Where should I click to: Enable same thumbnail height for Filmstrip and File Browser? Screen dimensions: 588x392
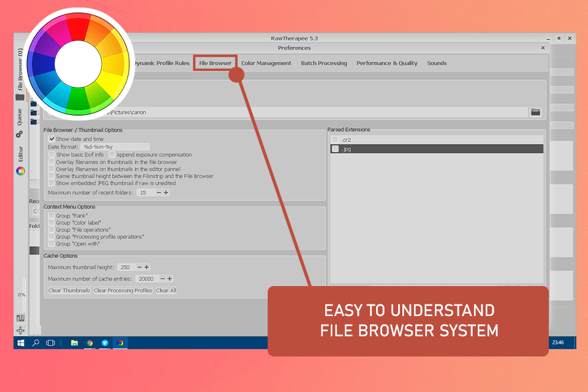tap(51, 176)
